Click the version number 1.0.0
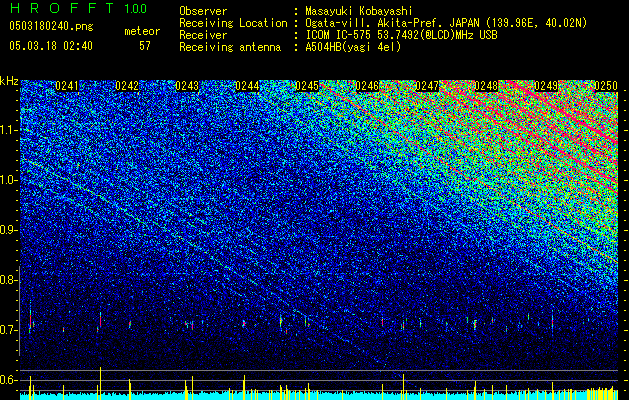The image size is (629, 400). (x=136, y=8)
